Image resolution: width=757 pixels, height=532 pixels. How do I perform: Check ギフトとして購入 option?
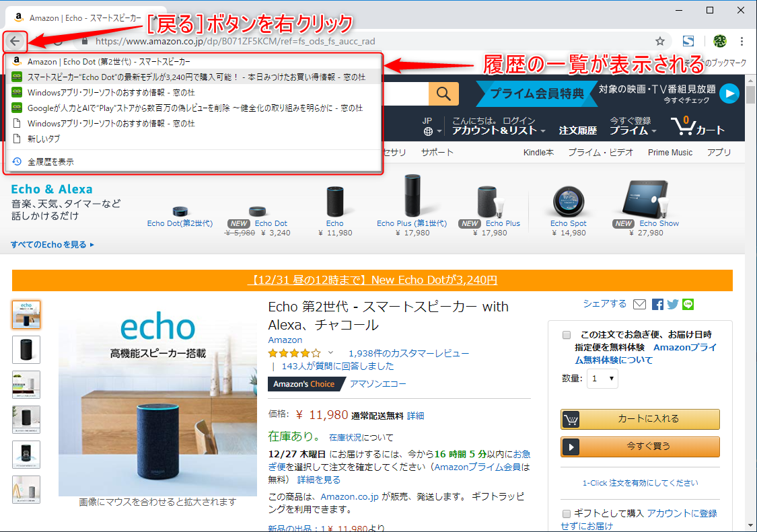[x=566, y=513]
